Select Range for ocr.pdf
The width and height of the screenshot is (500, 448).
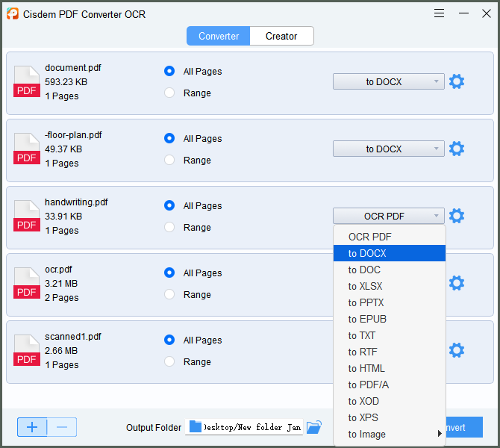(169, 294)
